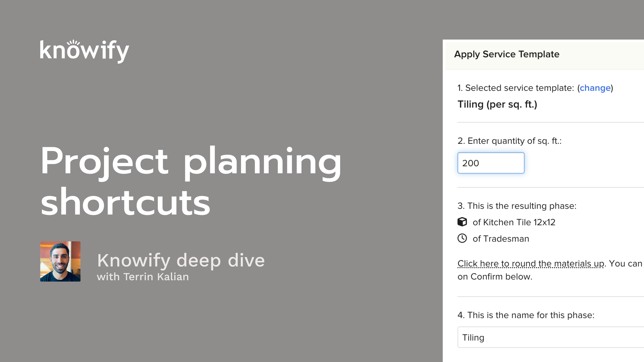Click the "Selected service template" label
This screenshot has width=644, height=362.
(x=516, y=88)
